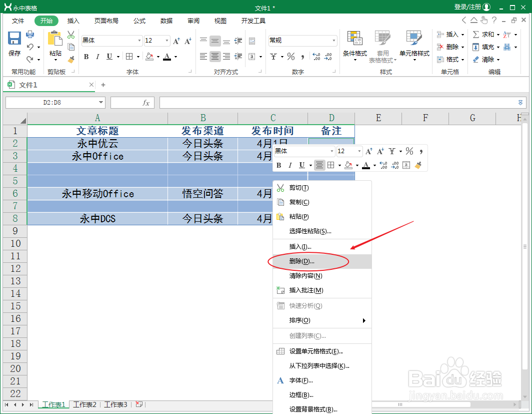Toggle bold in the mini toolbar
This screenshot has width=532, height=414.
tap(278, 165)
